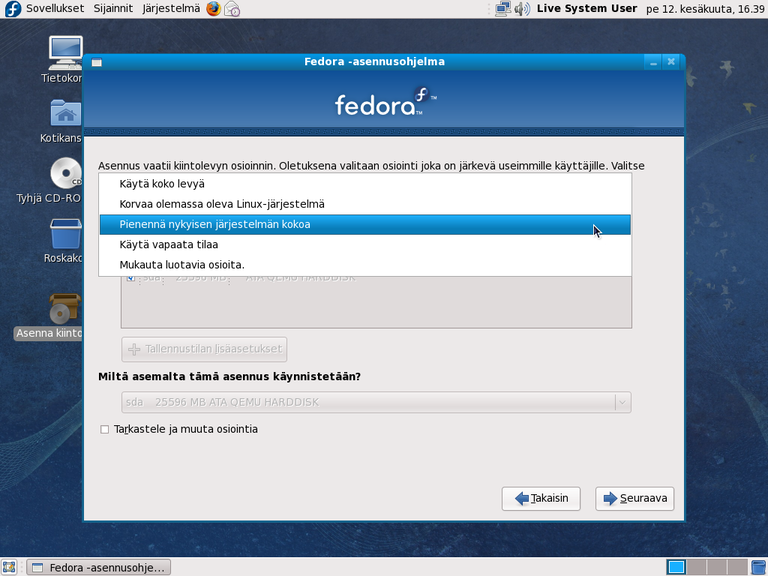Choose 'Käytä koko levyä' option

pos(162,184)
